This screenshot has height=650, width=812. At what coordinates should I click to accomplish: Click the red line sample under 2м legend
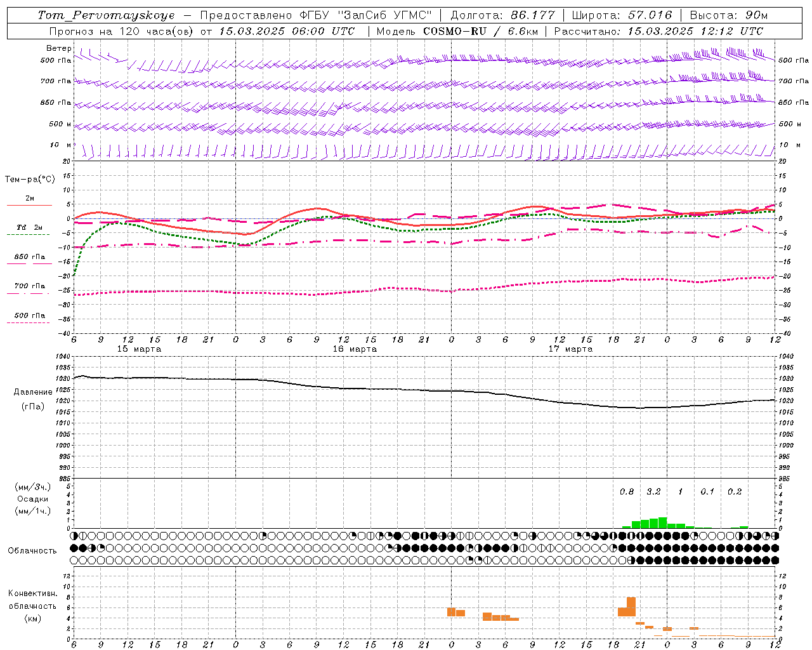[29, 206]
